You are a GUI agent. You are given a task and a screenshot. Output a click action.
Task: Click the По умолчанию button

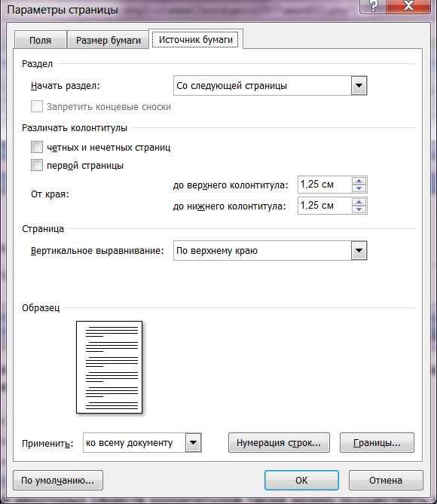pos(58,480)
